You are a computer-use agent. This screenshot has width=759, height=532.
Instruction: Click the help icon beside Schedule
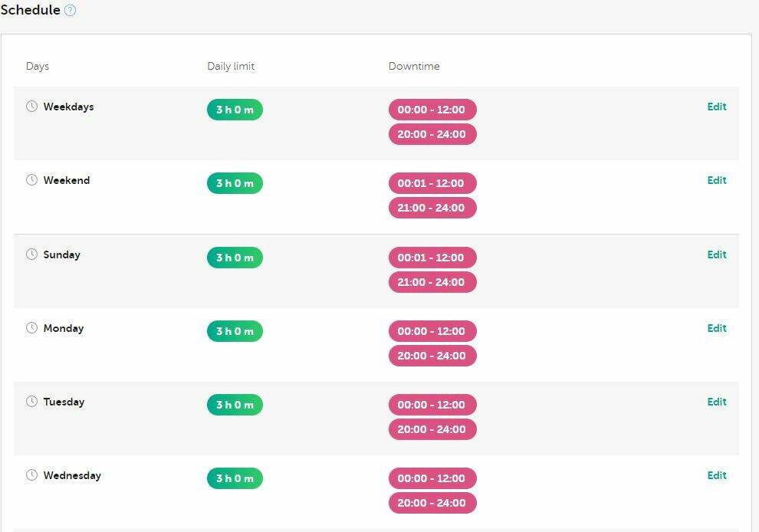pyautogui.click(x=71, y=11)
